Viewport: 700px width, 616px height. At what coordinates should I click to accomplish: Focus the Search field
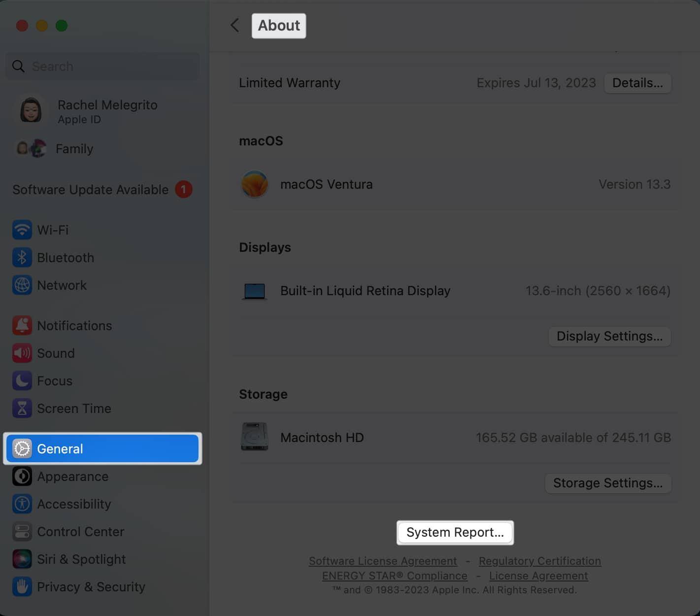(x=102, y=66)
